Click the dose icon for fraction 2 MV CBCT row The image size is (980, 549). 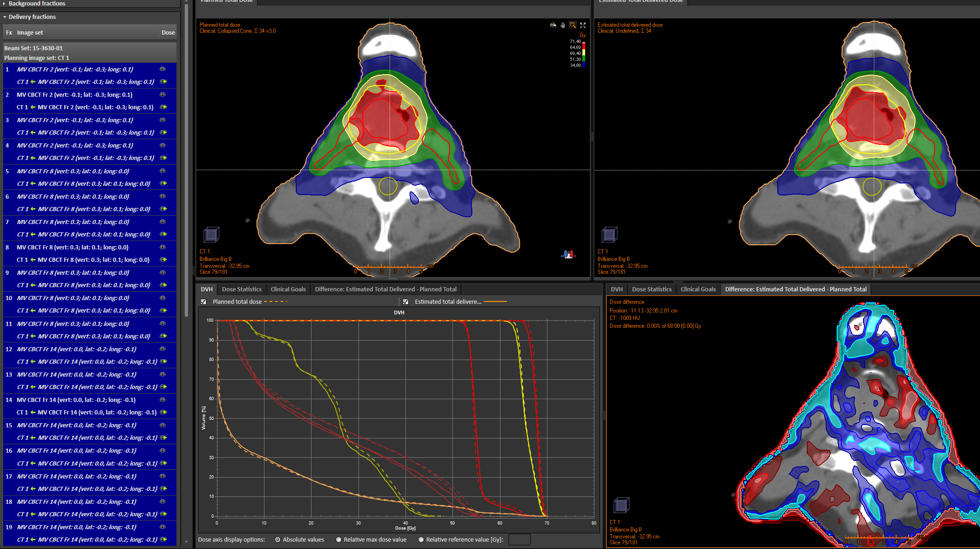[163, 94]
